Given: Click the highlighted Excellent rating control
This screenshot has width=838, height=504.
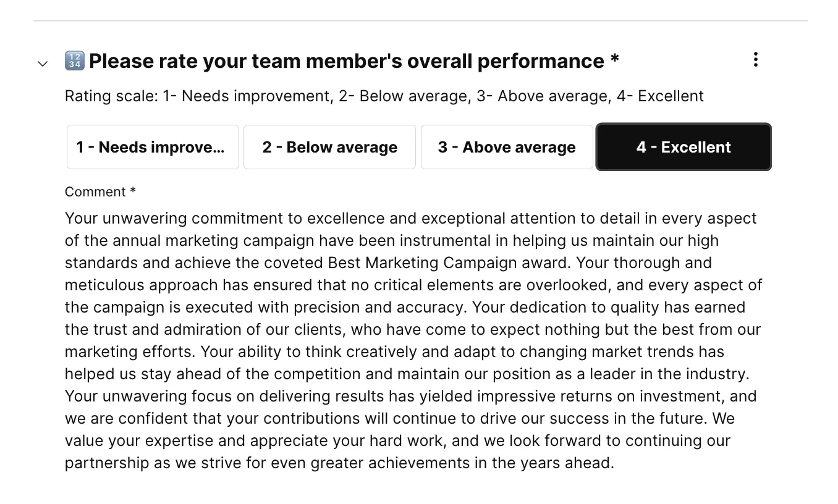Looking at the screenshot, I should click(x=683, y=147).
